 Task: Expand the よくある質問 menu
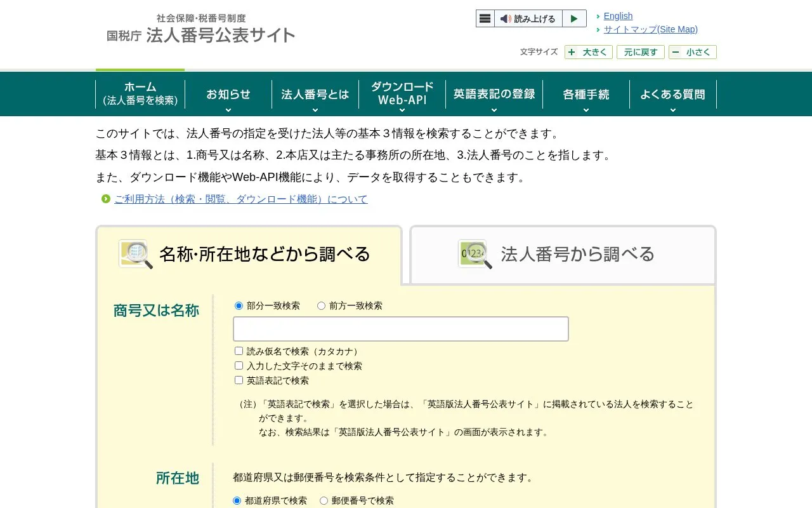pos(673,94)
